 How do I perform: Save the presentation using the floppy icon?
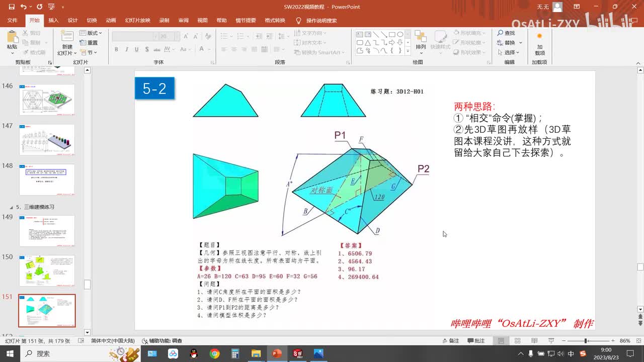(11, 7)
